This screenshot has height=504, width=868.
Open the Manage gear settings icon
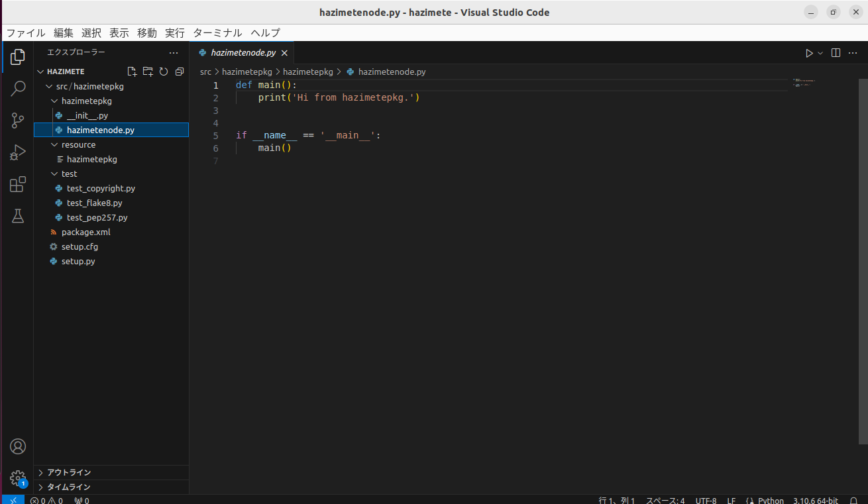coord(18,478)
